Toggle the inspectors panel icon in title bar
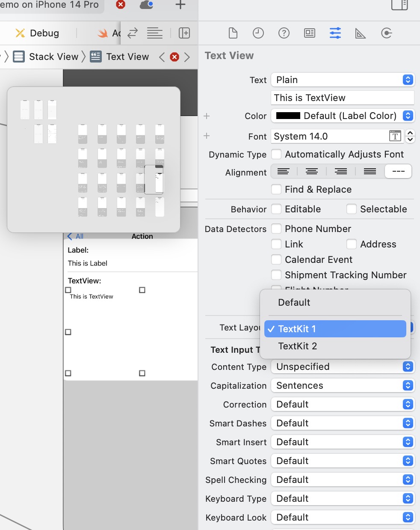Viewport: 420px width, 530px height. coord(399,4)
